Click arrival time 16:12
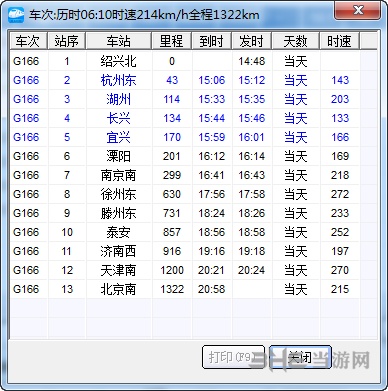 [212, 156]
